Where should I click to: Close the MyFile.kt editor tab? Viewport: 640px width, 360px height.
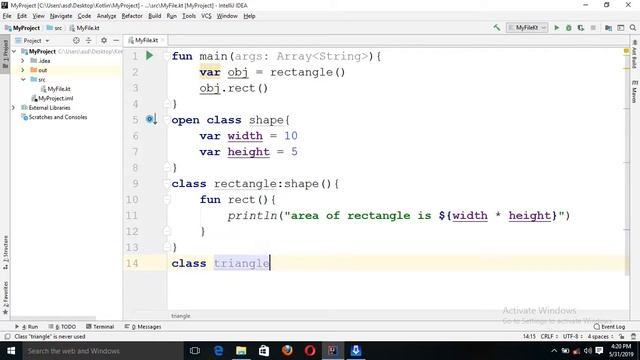[x=163, y=40]
